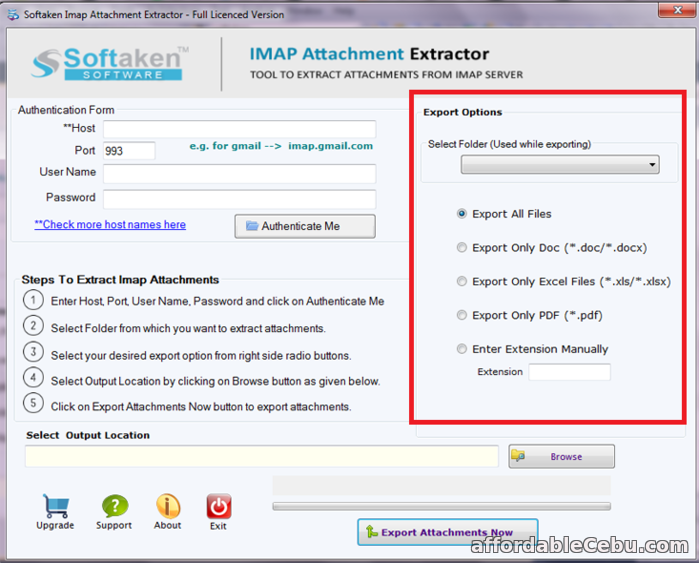
Task: Click the Softaken Software logo
Action: pos(110,64)
